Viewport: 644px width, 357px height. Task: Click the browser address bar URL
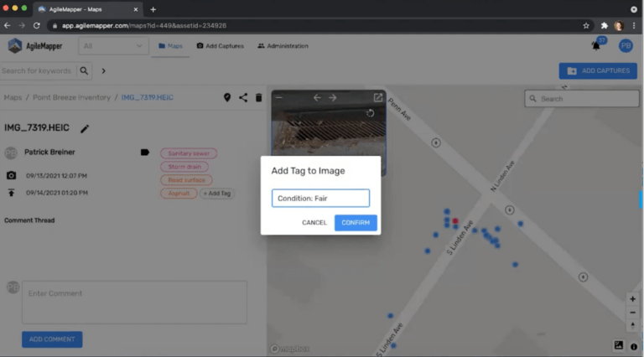(143, 25)
